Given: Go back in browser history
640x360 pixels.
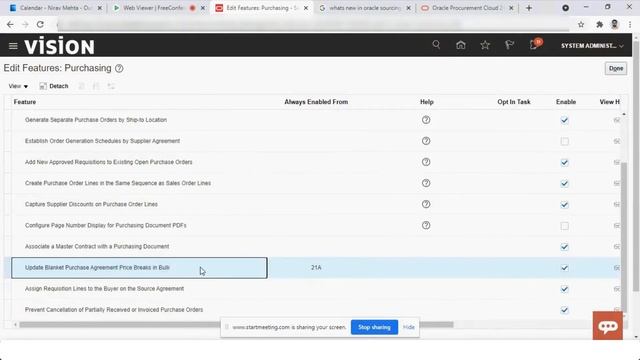Looking at the screenshot, I should click(x=10, y=24).
